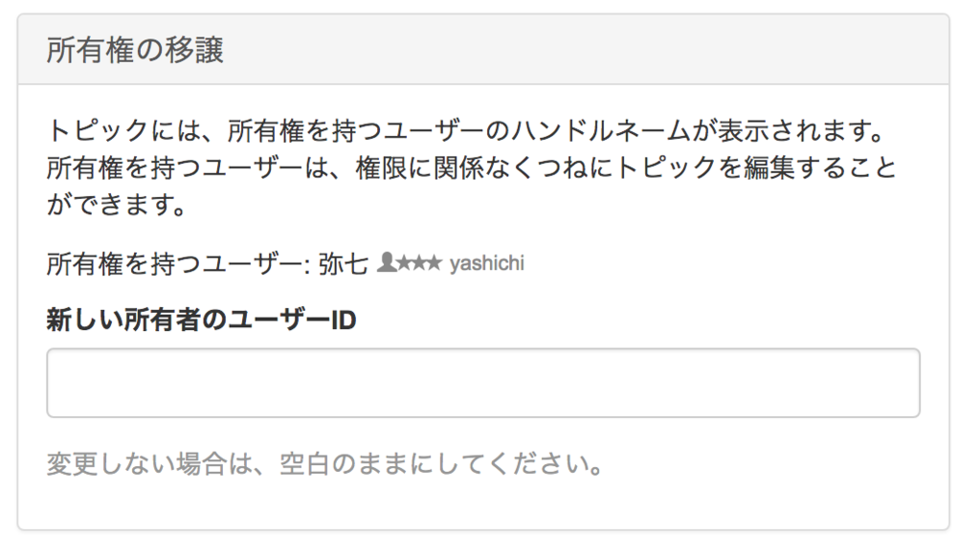Click the user silhouette icon beside 弥七
The height and width of the screenshot is (555, 980).
[387, 262]
